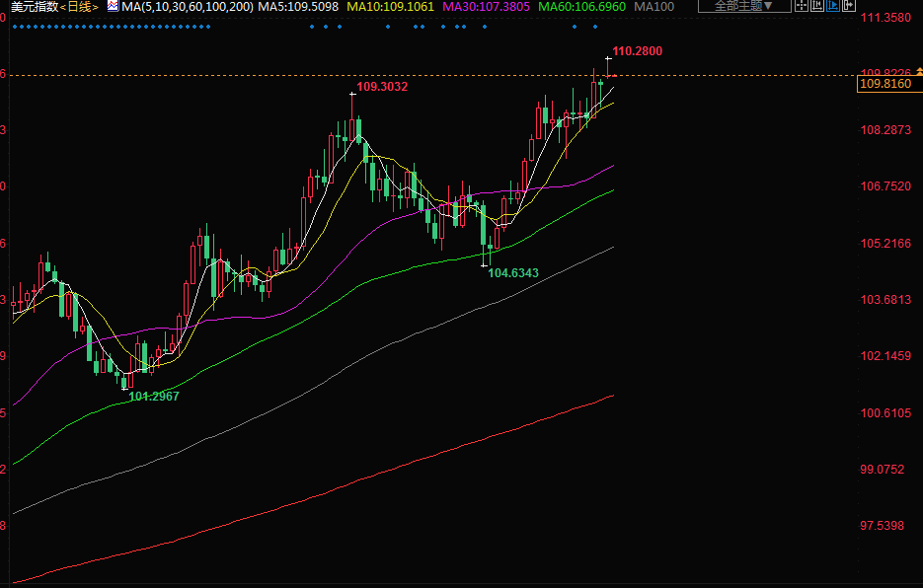Open the 全部主题 dropdown
923x588 pixels.
point(743,6)
